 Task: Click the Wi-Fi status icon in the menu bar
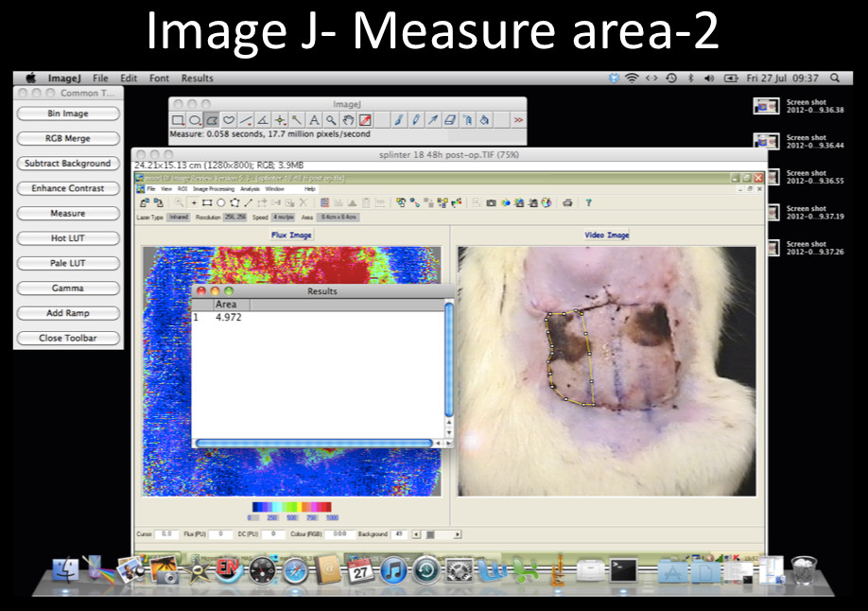coord(632,79)
